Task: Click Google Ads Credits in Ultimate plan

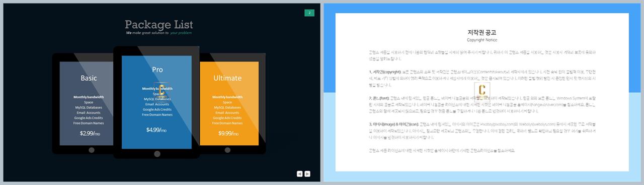Action: coord(227,118)
